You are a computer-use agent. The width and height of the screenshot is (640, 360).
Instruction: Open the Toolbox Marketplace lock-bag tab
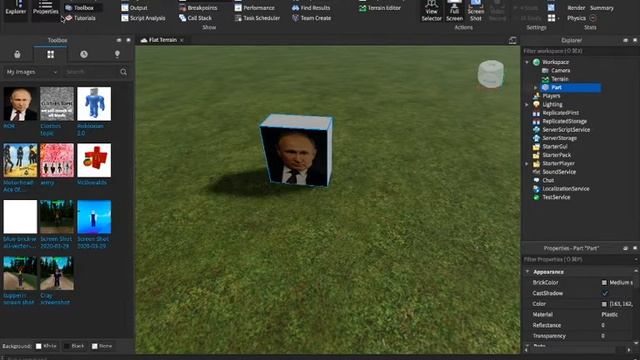click(x=17, y=54)
